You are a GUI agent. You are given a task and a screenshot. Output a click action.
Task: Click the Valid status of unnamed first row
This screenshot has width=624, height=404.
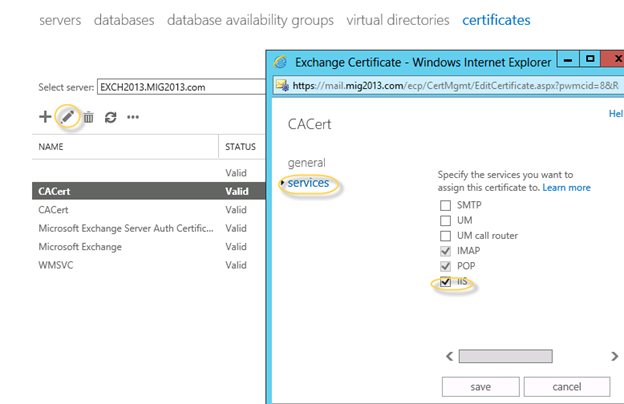pos(236,173)
